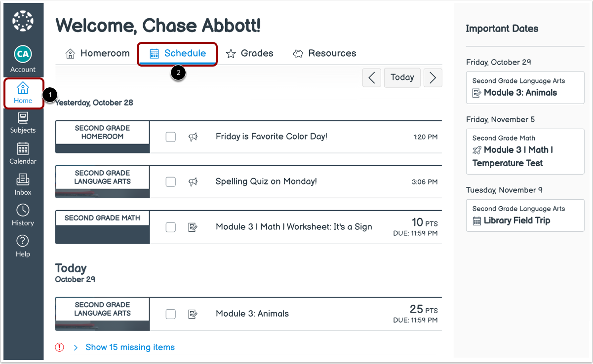Open Module 3 Math Worksheet link

[294, 227]
